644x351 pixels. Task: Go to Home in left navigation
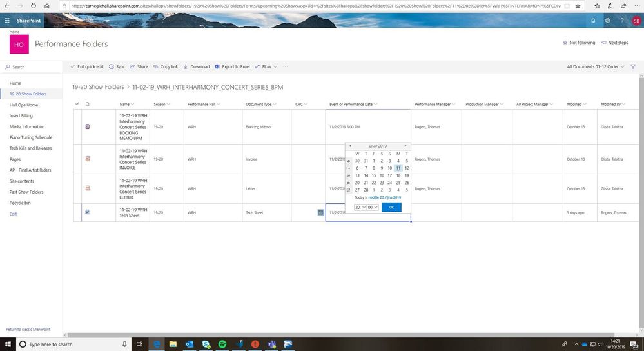point(15,83)
